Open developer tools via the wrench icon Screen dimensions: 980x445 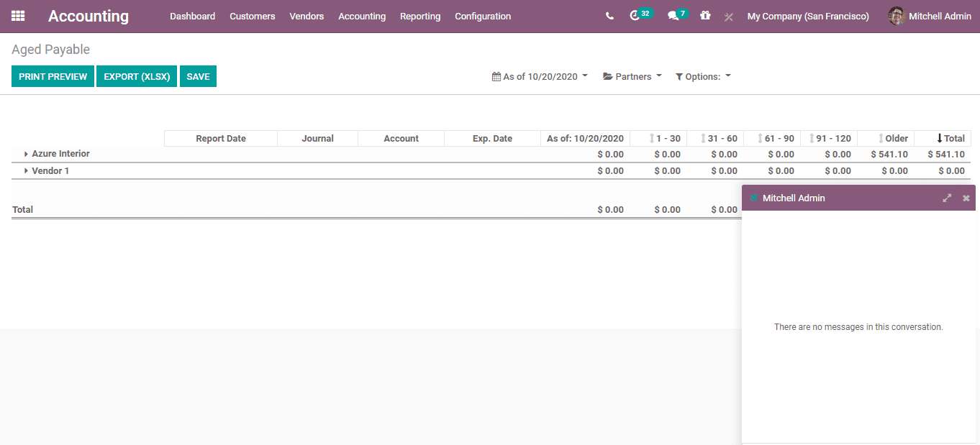coord(728,17)
